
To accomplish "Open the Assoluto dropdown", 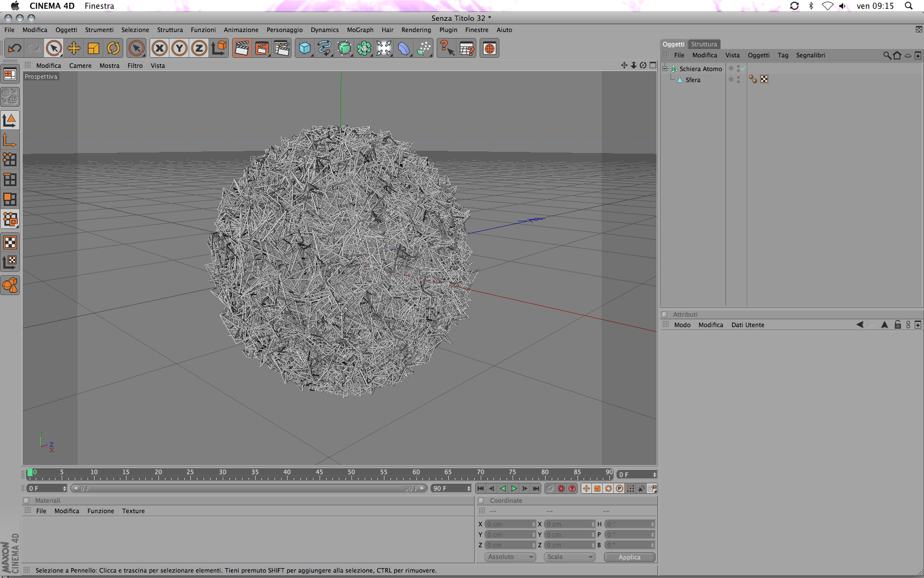I will click(510, 557).
